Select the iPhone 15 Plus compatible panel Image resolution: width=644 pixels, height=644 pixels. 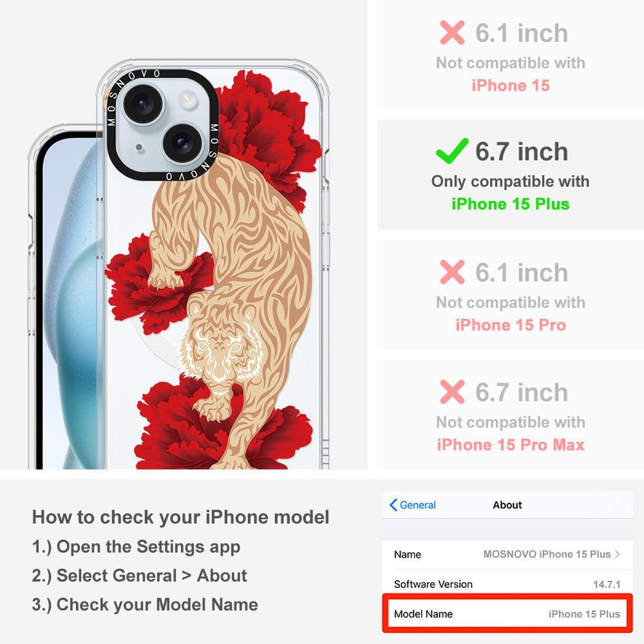pos(511,175)
